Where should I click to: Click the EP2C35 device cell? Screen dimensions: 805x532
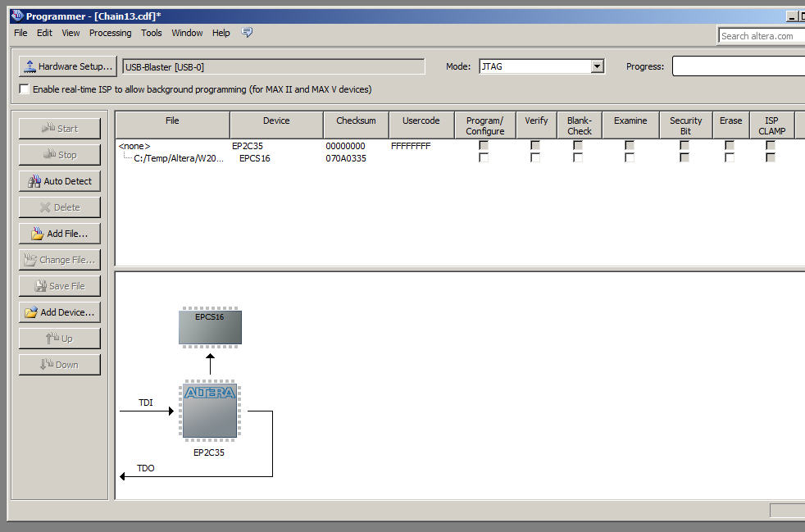pyautogui.click(x=247, y=146)
